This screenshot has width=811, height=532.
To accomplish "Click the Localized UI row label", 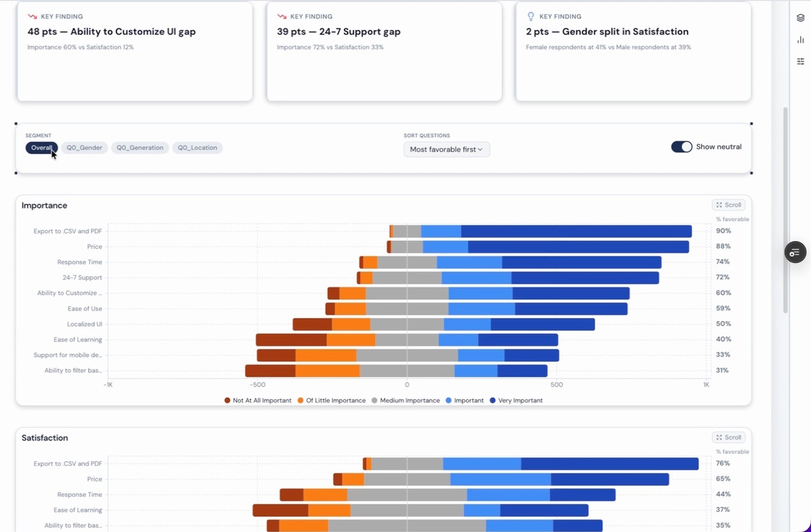I will click(x=85, y=324).
